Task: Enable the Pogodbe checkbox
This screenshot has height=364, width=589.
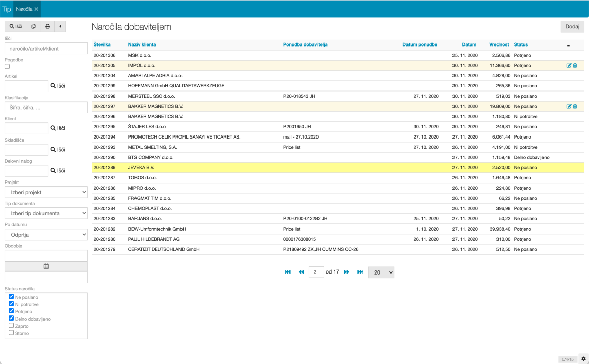Action: (x=7, y=66)
